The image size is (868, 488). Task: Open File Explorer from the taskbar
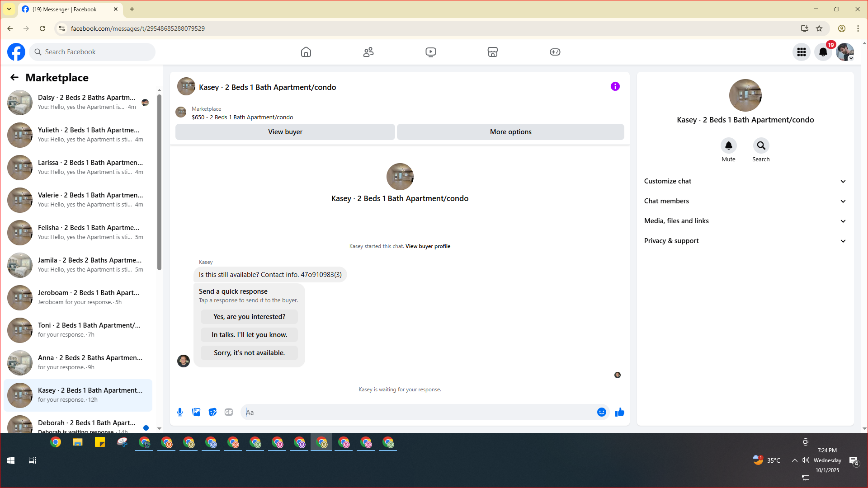(78, 442)
